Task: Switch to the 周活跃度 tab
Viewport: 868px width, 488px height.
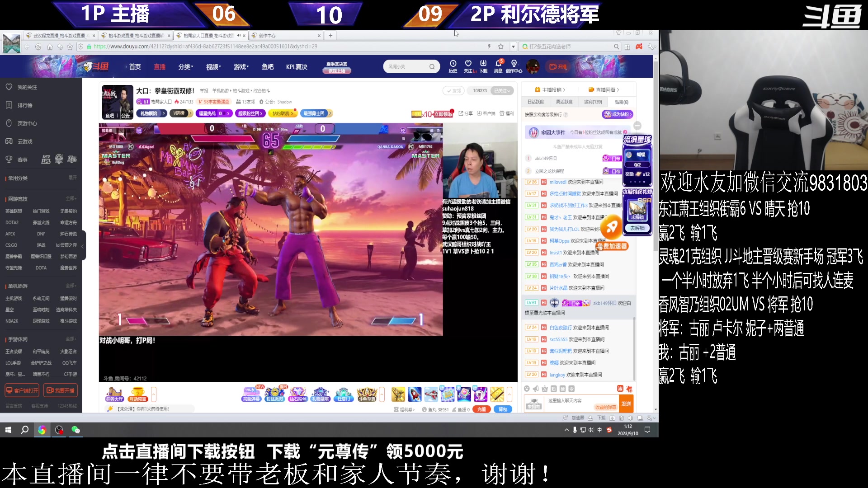Action: click(564, 102)
